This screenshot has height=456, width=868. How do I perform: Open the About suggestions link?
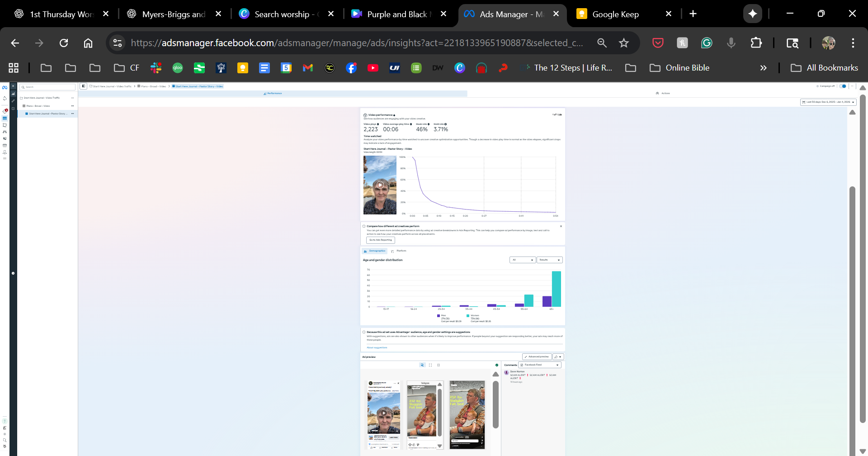click(x=377, y=347)
